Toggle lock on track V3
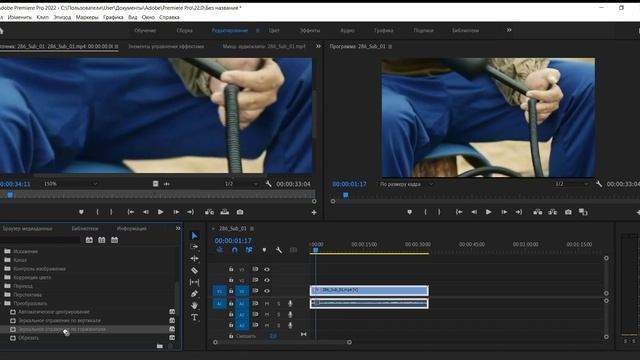 231,269
